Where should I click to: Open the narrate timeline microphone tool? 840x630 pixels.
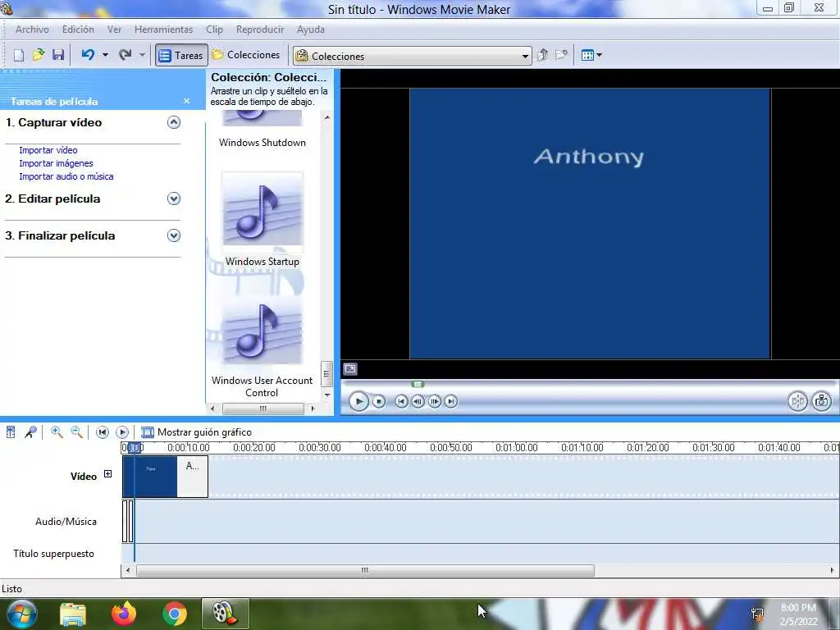(30, 431)
